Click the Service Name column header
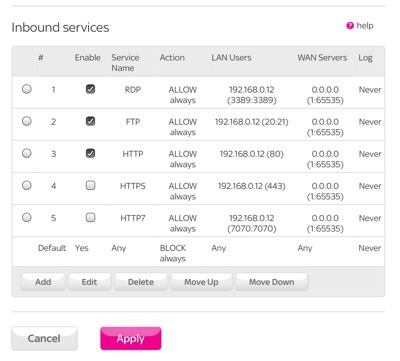This screenshot has height=361, width=400. pyautogui.click(x=125, y=63)
